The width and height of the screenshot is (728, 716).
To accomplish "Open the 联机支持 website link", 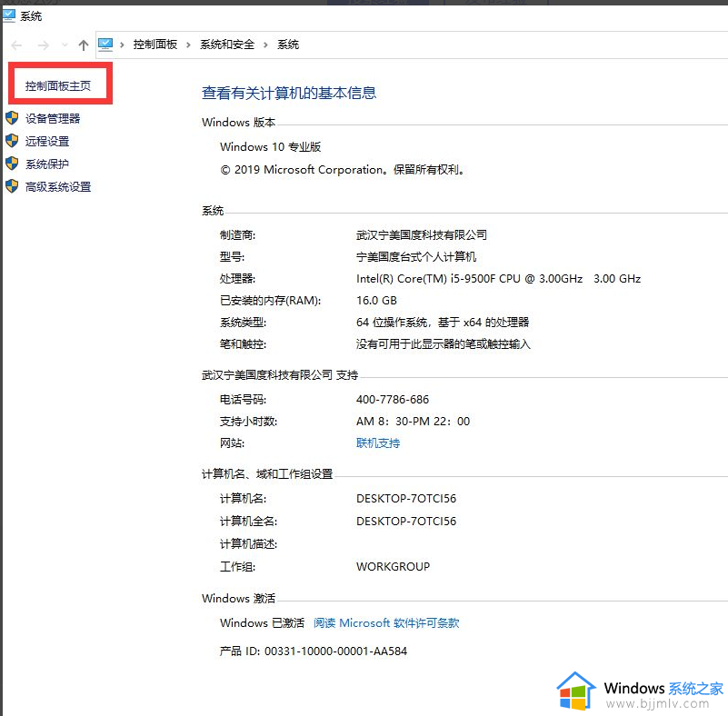I will click(x=378, y=443).
